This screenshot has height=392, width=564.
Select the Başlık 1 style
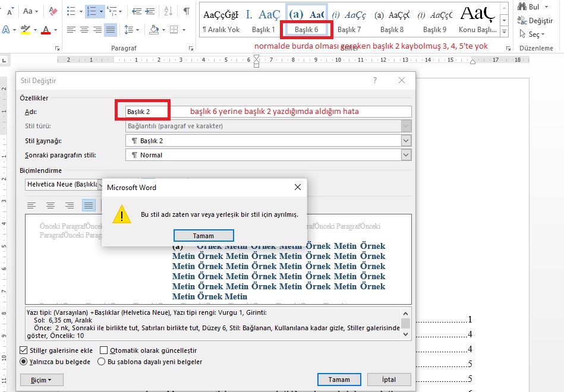pyautogui.click(x=263, y=20)
